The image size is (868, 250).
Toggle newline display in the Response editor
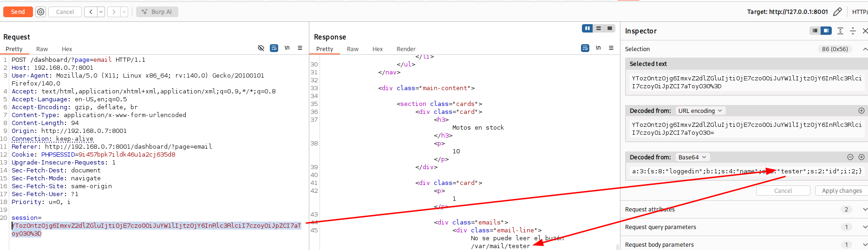pyautogui.click(x=598, y=48)
